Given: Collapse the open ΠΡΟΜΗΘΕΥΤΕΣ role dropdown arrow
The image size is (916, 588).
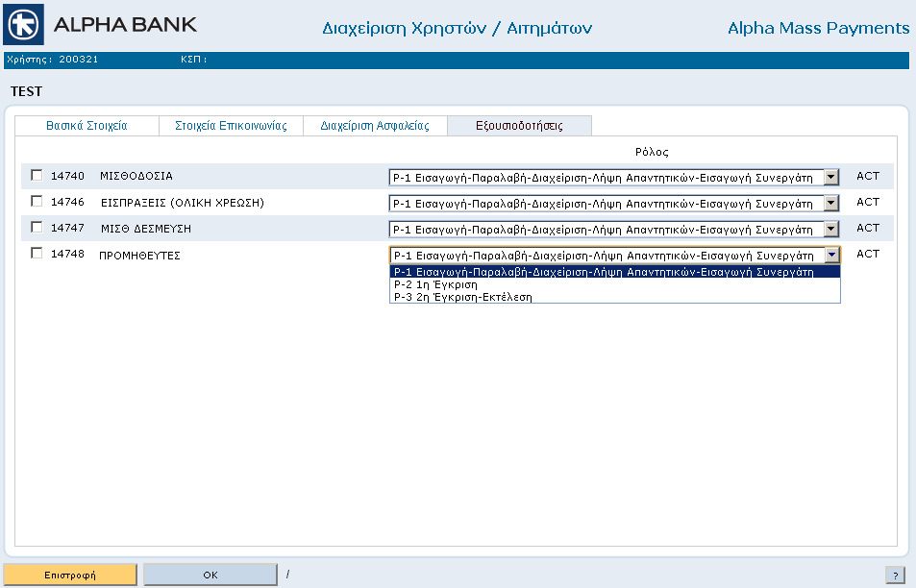Looking at the screenshot, I should 832,255.
